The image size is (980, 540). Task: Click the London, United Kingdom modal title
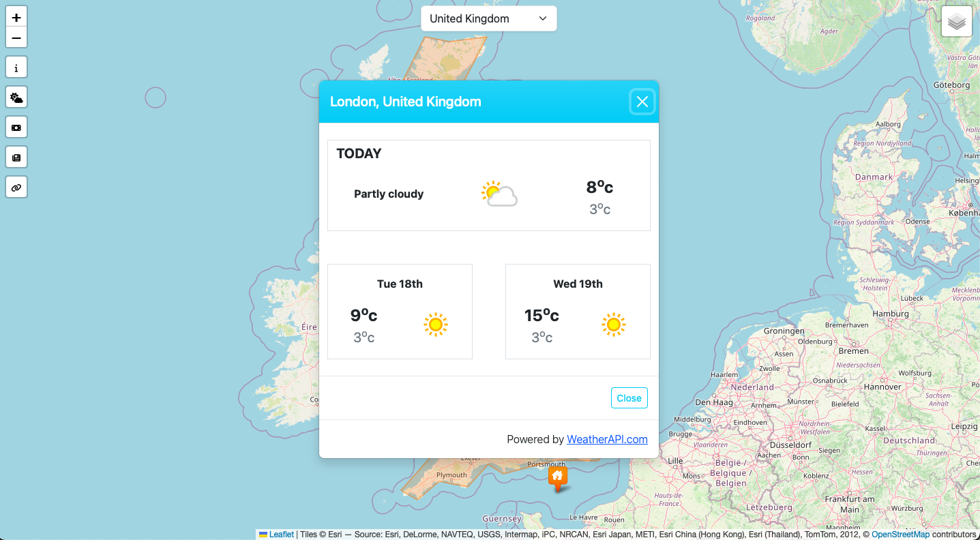click(406, 102)
